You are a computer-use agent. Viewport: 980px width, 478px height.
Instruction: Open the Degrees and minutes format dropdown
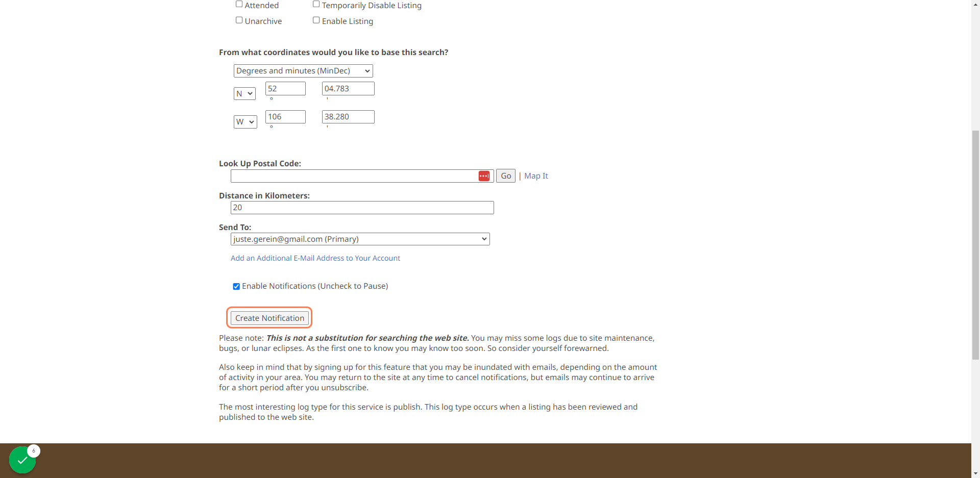(x=303, y=71)
